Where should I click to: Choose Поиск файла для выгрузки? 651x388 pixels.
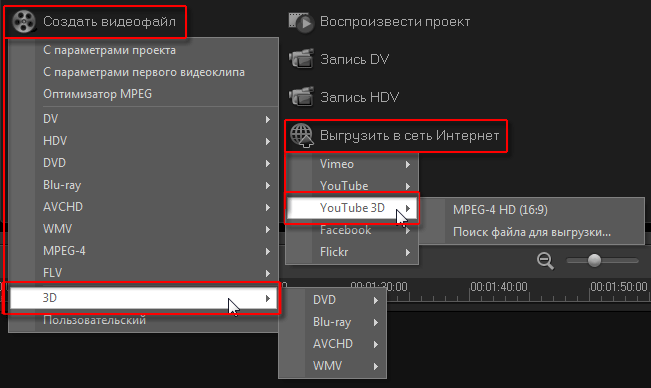tap(531, 232)
